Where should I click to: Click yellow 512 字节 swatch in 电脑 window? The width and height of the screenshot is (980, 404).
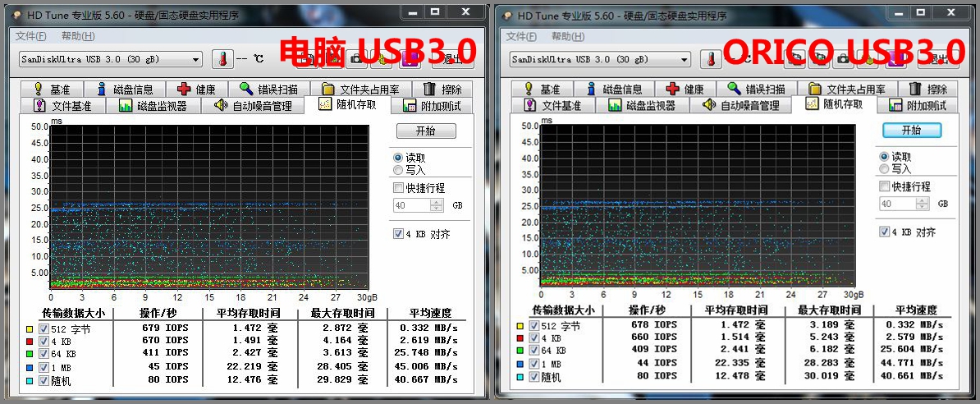click(30, 329)
